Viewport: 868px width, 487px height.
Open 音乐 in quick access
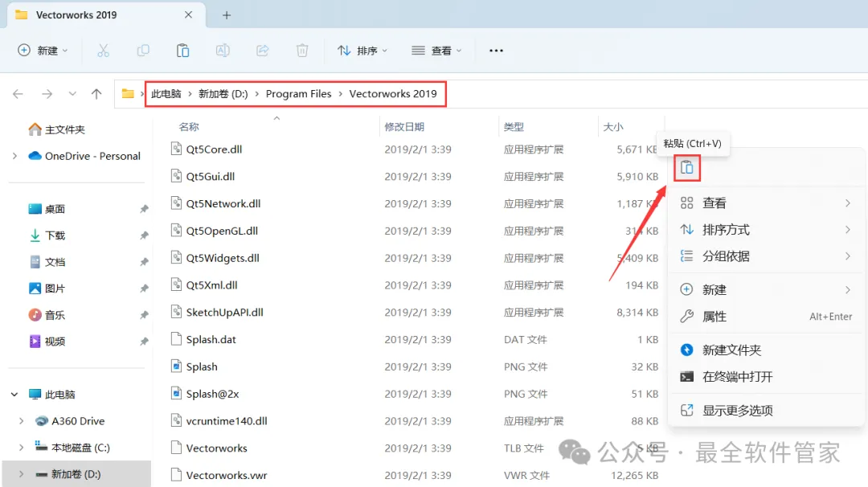tap(47, 316)
